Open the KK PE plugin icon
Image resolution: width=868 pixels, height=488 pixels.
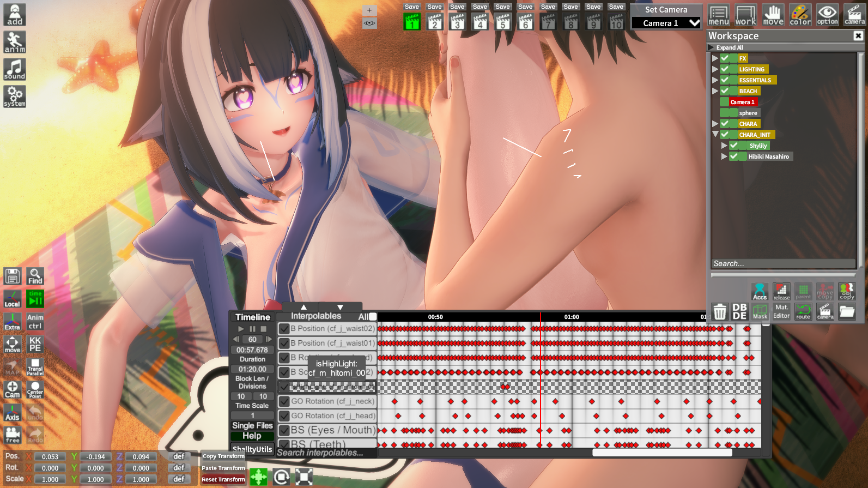click(x=35, y=344)
